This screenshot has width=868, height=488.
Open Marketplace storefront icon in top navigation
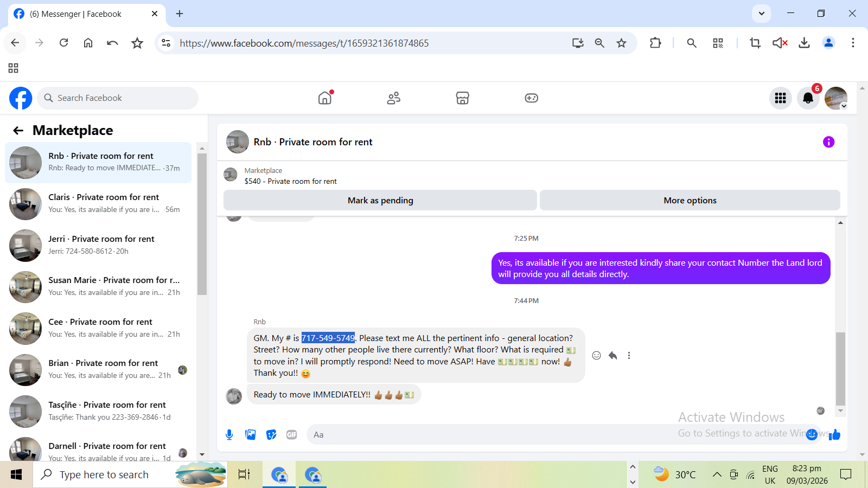tap(462, 98)
